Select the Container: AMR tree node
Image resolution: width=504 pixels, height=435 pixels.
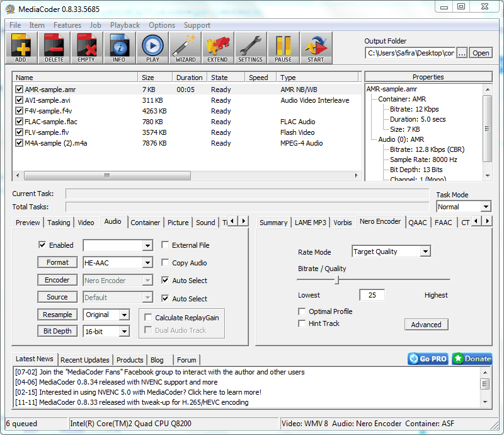pos(402,99)
